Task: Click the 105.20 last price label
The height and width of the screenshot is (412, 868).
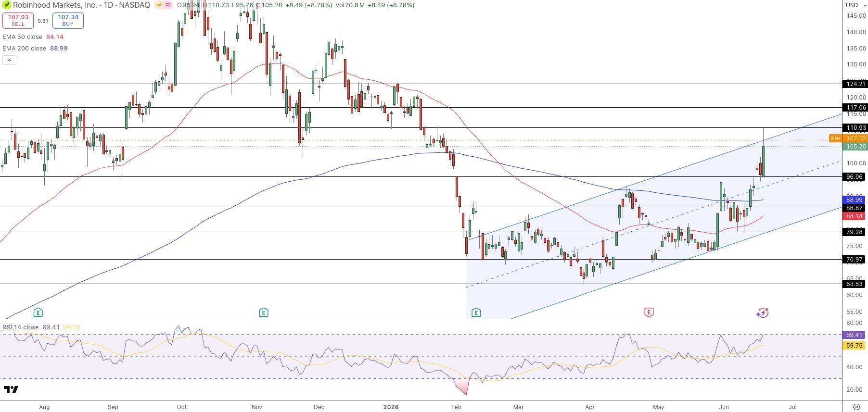Action: [x=855, y=147]
